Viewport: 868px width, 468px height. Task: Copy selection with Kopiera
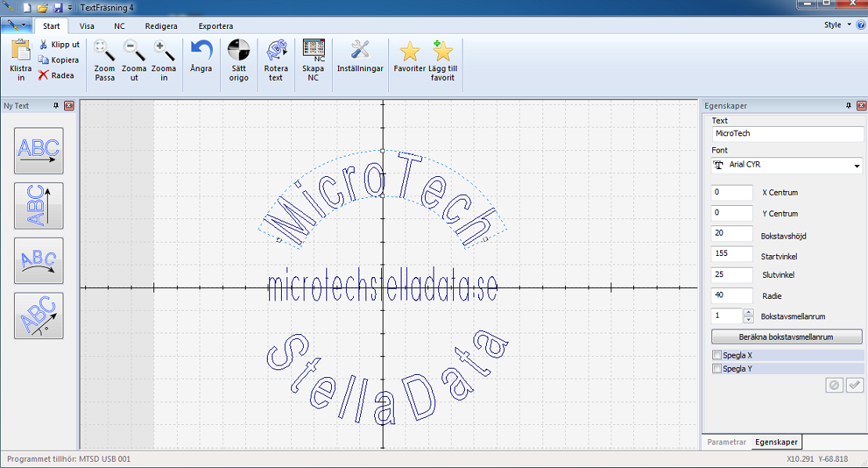click(59, 59)
